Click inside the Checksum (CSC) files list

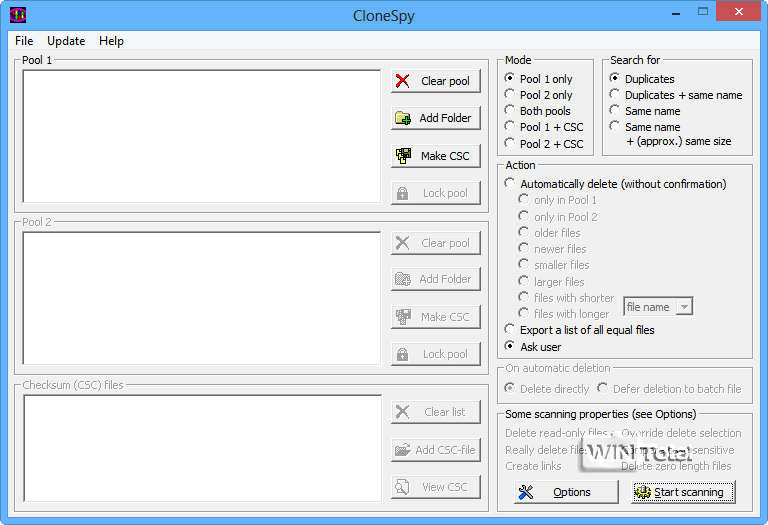pyautogui.click(x=202, y=448)
